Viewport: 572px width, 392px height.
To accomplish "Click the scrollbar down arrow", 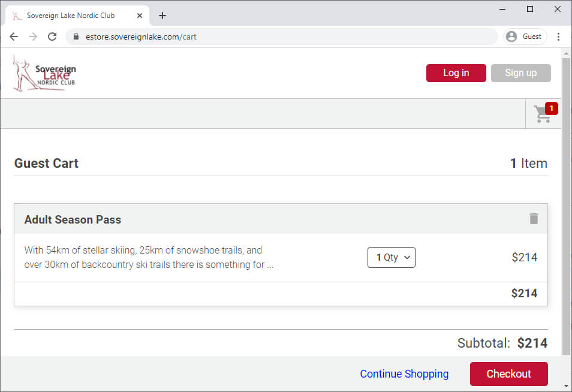I will (x=566, y=386).
